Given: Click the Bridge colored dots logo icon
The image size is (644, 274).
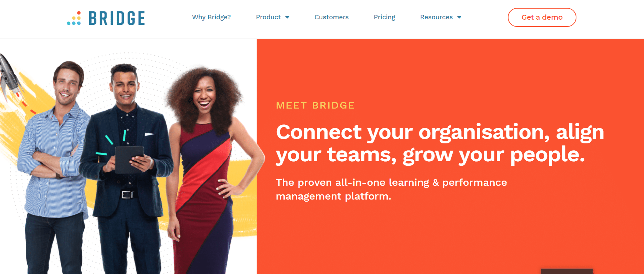Looking at the screenshot, I should 74,18.
